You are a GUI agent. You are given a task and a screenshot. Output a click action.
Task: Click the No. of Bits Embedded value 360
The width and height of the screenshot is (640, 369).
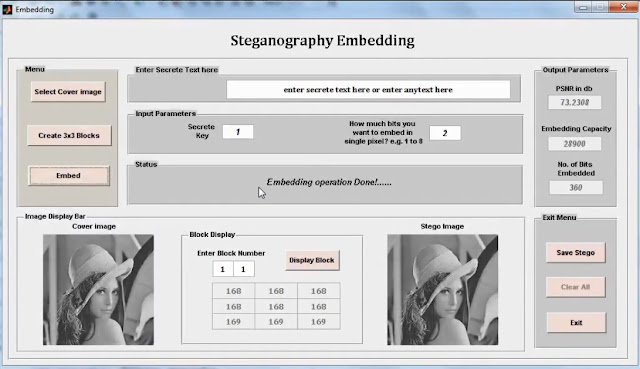[x=576, y=187]
